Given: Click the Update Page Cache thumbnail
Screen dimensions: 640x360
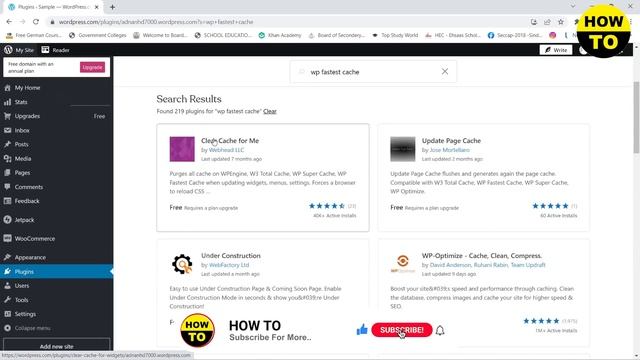Looking at the screenshot, I should pyautogui.click(x=402, y=149).
